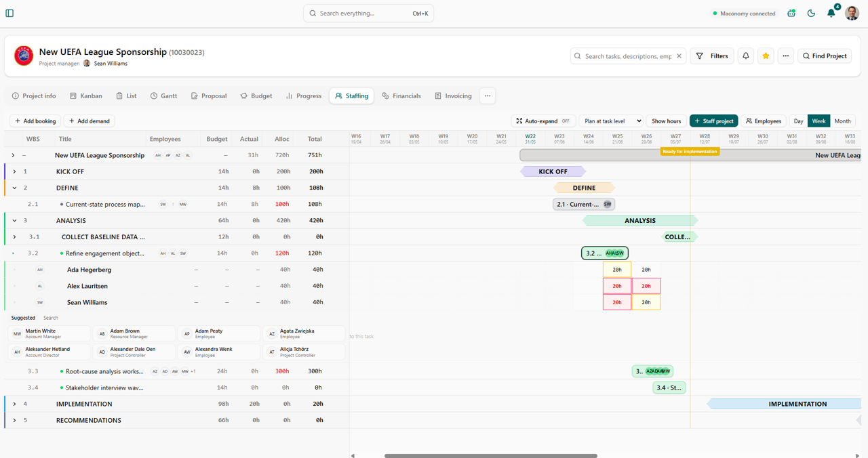Screen dimensions: 868x458
Task: Expand New UEFA League Sponsorship row
Action: point(13,155)
